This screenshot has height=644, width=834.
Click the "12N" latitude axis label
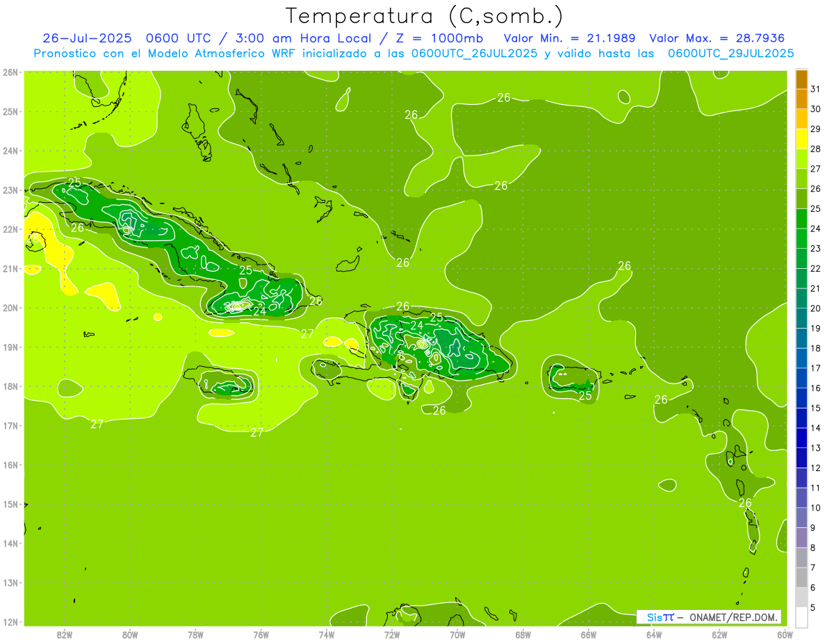(10, 622)
